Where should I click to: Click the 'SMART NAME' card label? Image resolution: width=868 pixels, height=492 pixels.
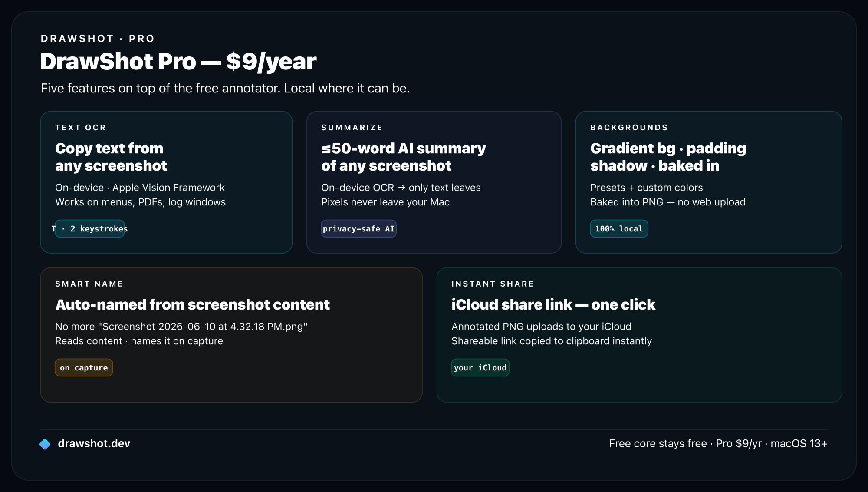pyautogui.click(x=89, y=284)
